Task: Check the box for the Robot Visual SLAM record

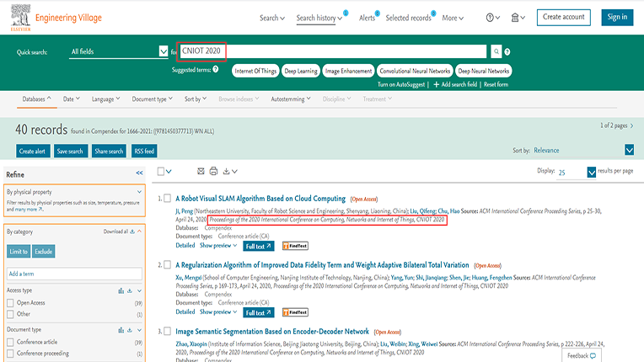Action: click(168, 199)
